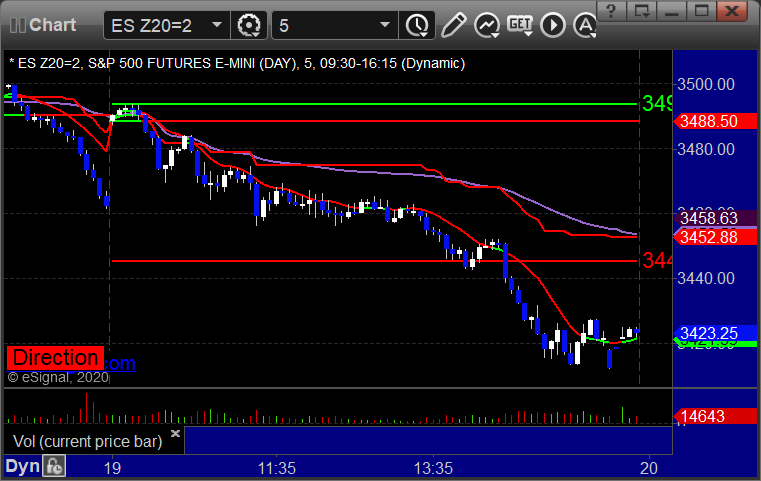Screen dimensions: 761x481
Task: Click the 3480.00 price axis label
Action: 706,149
